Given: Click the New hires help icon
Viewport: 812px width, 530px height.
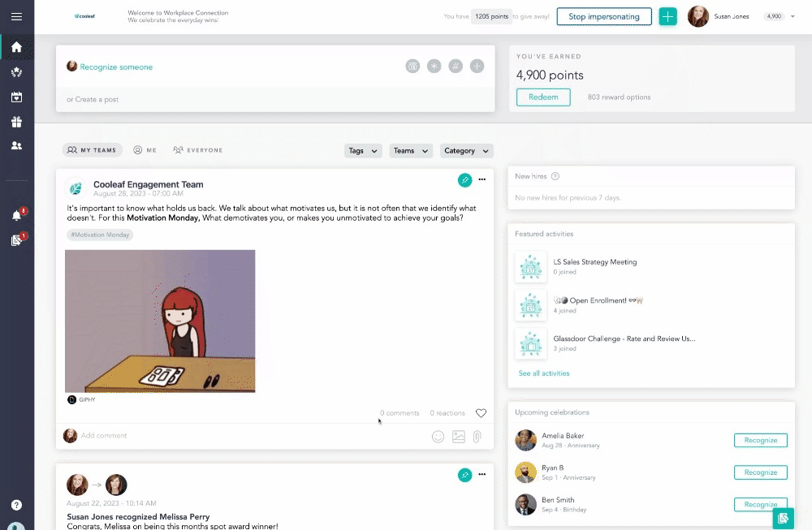Looking at the screenshot, I should [x=555, y=176].
